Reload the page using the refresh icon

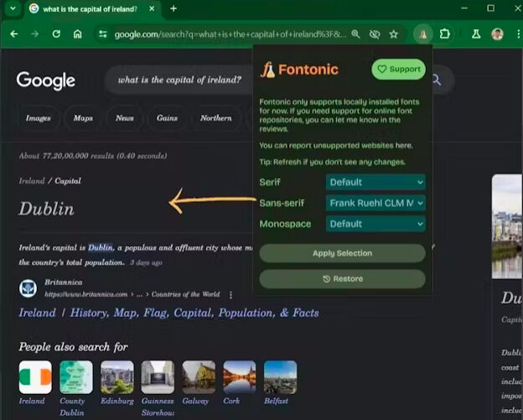pyautogui.click(x=56, y=34)
